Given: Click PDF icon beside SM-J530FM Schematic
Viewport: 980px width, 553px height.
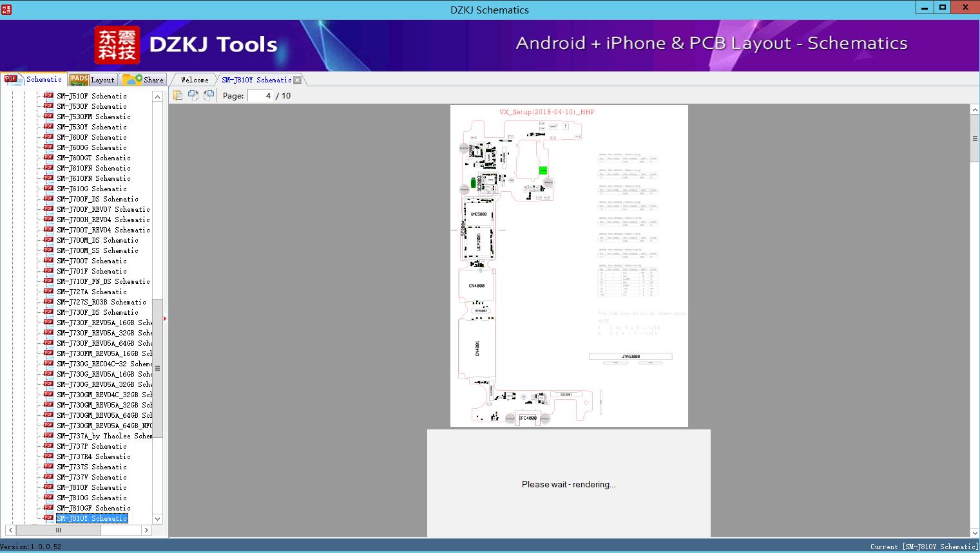Looking at the screenshot, I should pyautogui.click(x=48, y=116).
